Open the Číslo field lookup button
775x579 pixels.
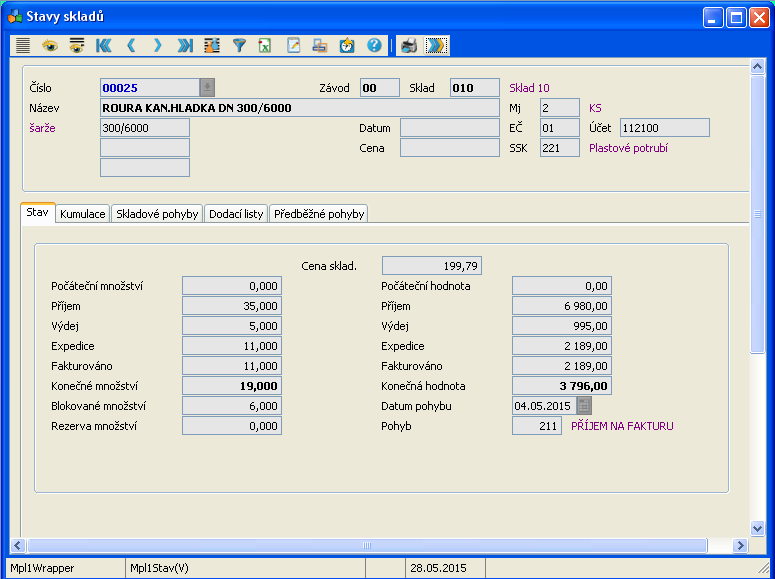(207, 87)
